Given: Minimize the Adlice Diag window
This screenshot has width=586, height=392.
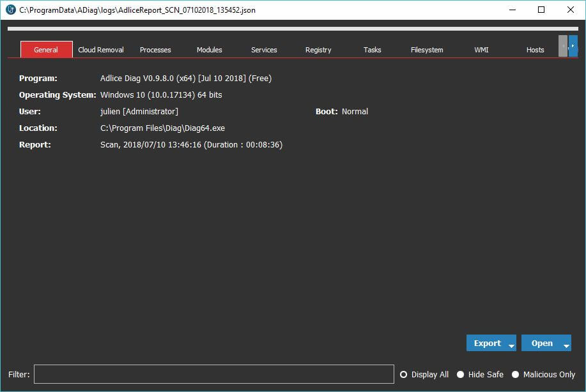Looking at the screenshot, I should point(513,10).
